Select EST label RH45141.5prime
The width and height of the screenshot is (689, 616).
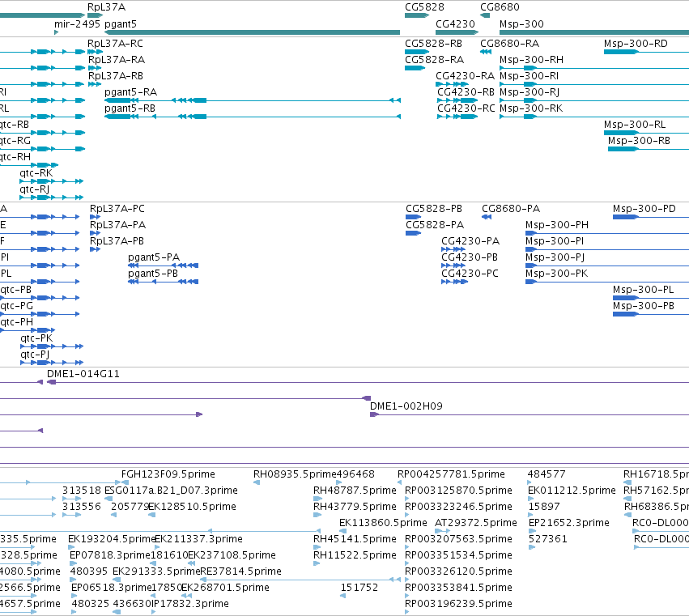point(355,539)
